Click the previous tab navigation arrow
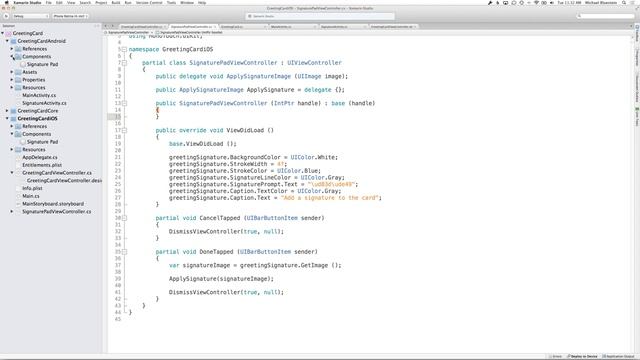 (x=105, y=27)
